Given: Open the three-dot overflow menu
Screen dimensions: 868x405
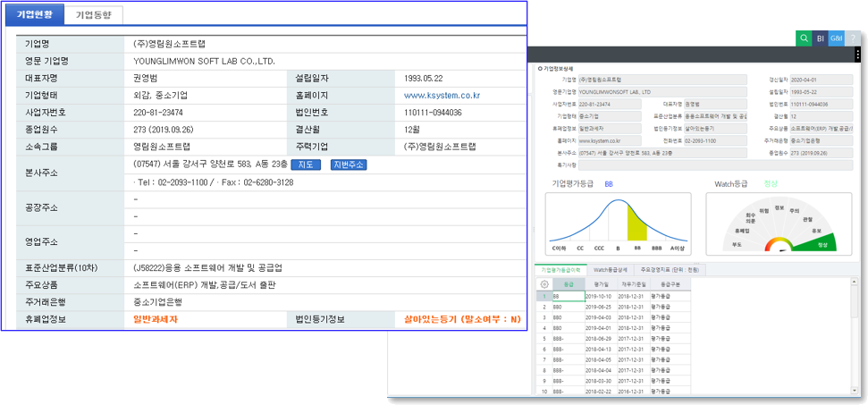Looking at the screenshot, I should click(x=857, y=55).
